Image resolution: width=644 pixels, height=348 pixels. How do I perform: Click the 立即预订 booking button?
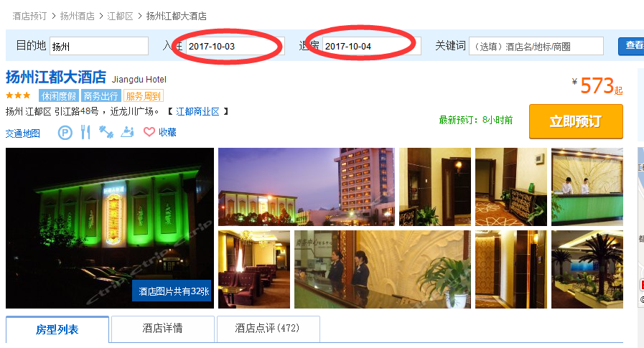coord(576,121)
